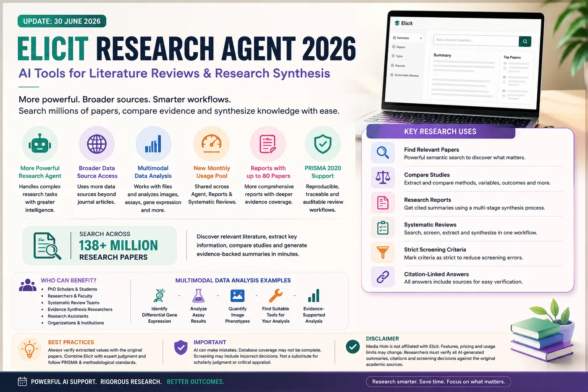The width and height of the screenshot is (588, 392).
Task: Click the Elicit logo on the laptop screen
Action: pos(404,23)
